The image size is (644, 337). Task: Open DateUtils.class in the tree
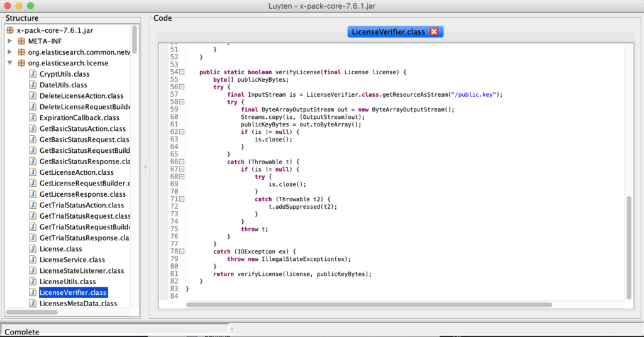click(x=64, y=85)
